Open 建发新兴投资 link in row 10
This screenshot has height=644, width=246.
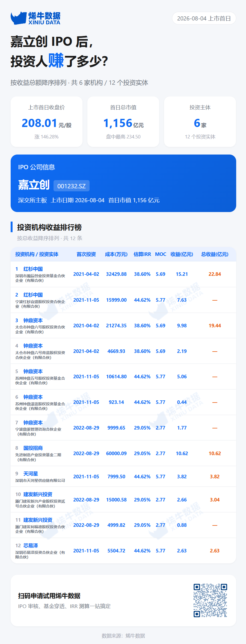coord(38,494)
